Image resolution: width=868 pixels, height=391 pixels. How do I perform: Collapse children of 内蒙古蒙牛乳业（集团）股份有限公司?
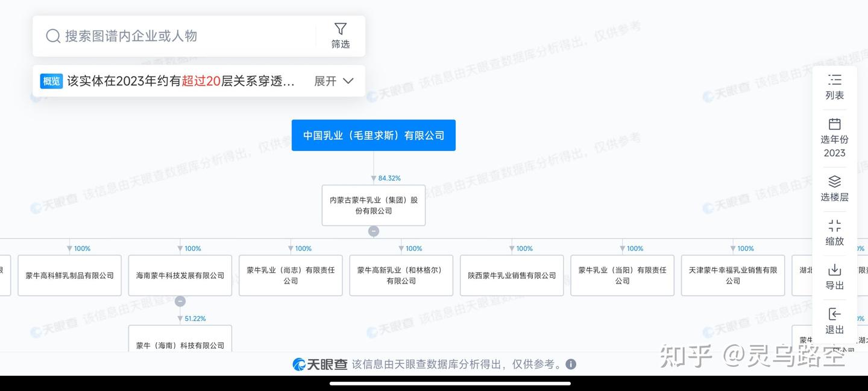click(x=374, y=231)
